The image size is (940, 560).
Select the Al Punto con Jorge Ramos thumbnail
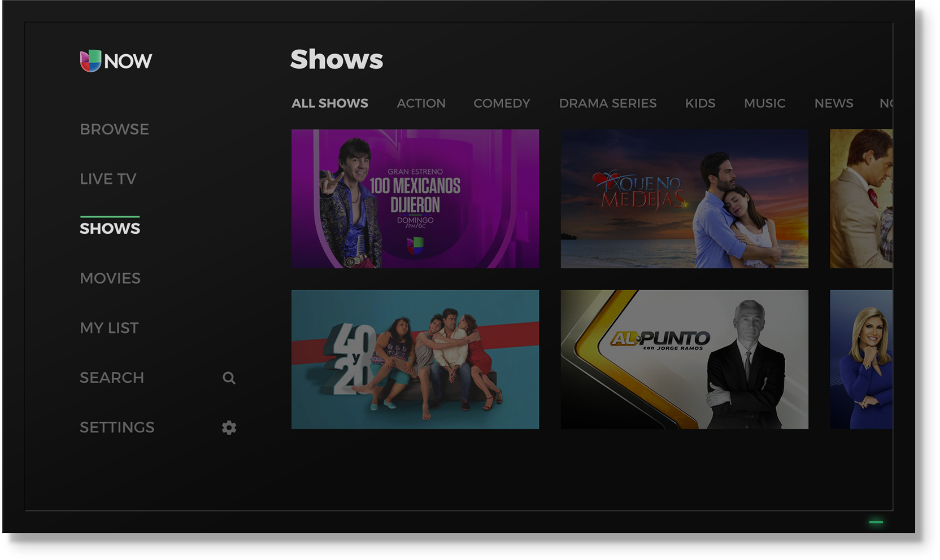point(684,359)
